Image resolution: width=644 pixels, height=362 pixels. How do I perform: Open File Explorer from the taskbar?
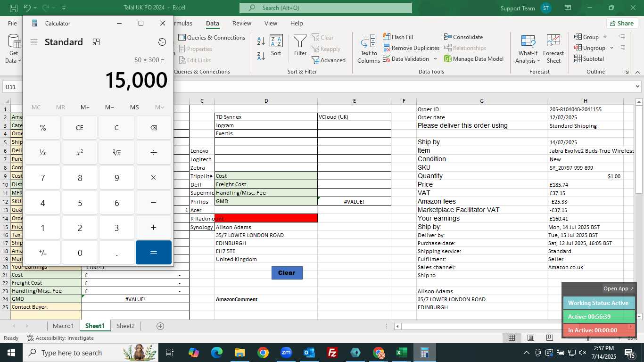(x=240, y=353)
